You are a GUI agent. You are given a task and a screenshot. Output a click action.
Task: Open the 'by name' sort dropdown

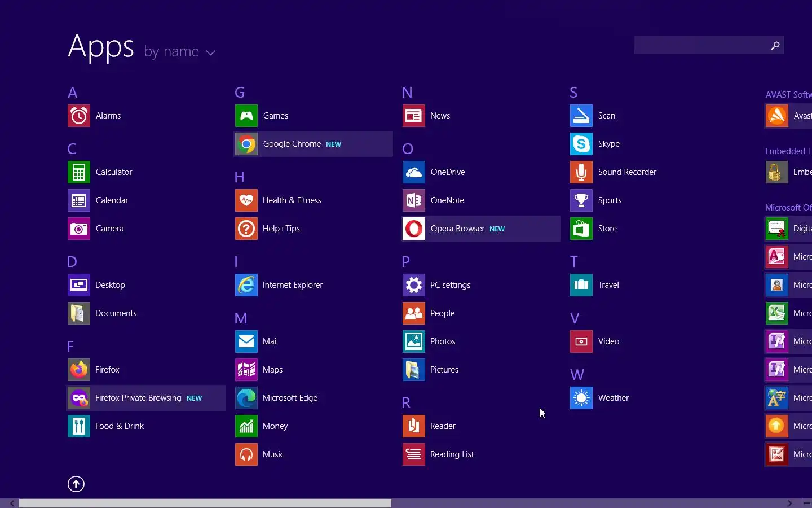(179, 51)
